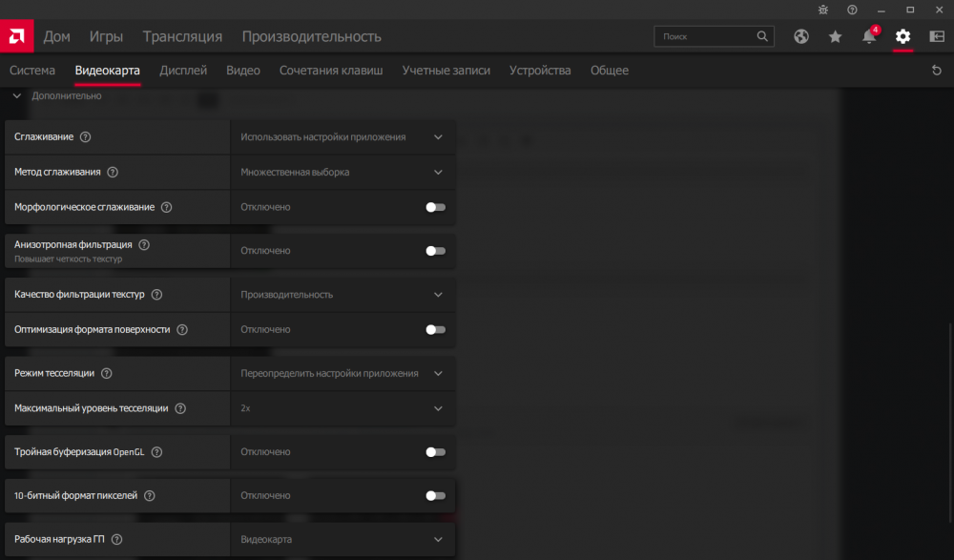954x560 pixels.
Task: Switch to the Дисплей tab
Action: (x=183, y=71)
